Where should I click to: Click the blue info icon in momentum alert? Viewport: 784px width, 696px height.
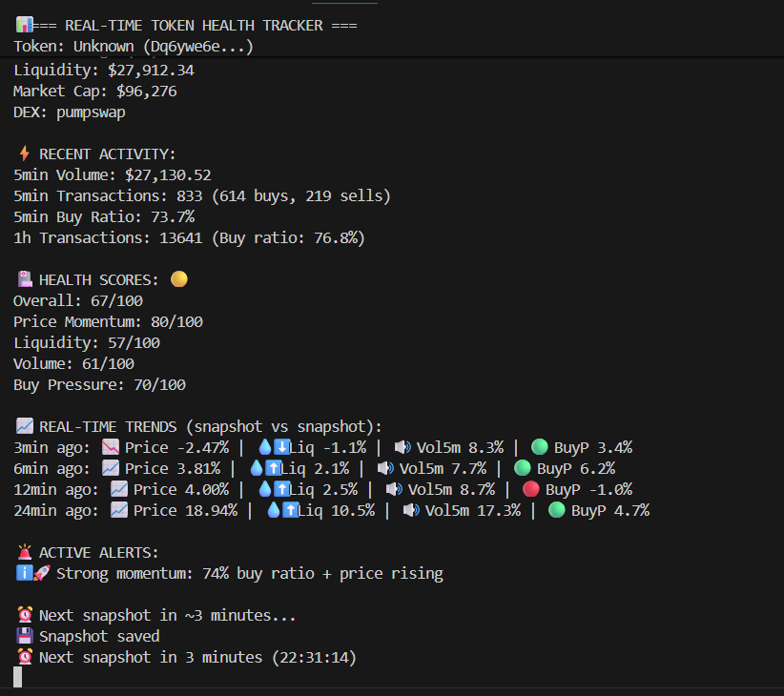24,573
